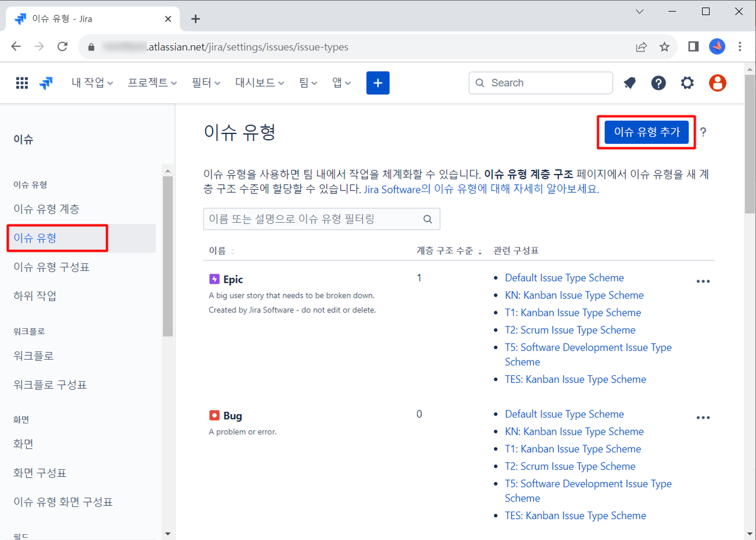Bookmark this page with the star icon
This screenshot has height=540, width=756.
664,47
